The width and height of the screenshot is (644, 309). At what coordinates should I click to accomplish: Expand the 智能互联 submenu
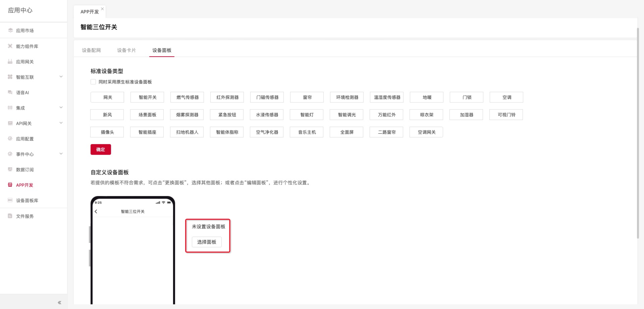61,77
